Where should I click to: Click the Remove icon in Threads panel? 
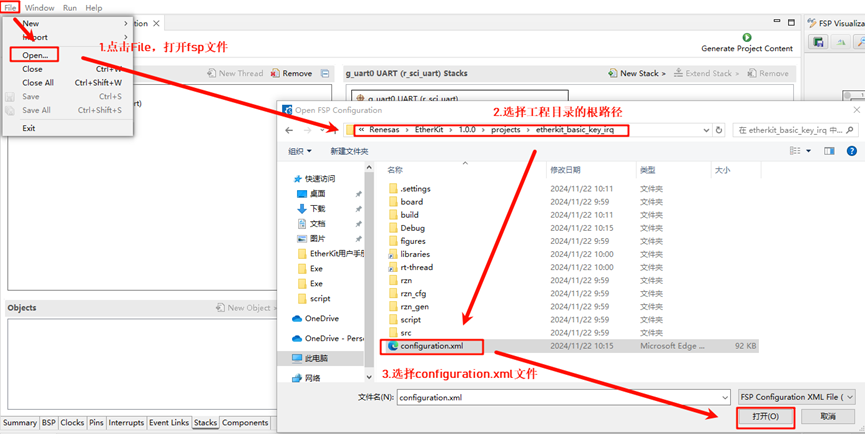point(275,73)
